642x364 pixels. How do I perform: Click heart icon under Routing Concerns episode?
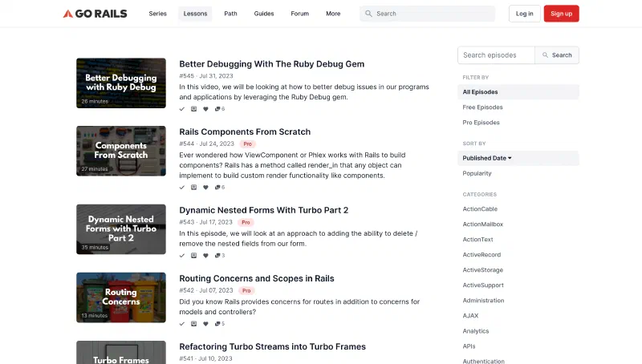205,324
